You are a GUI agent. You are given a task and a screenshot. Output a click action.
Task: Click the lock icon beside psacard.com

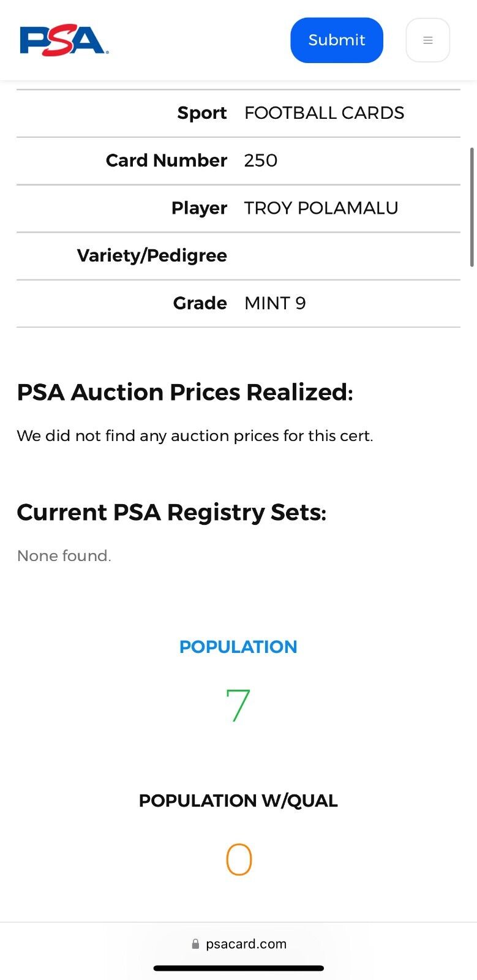[x=195, y=944]
